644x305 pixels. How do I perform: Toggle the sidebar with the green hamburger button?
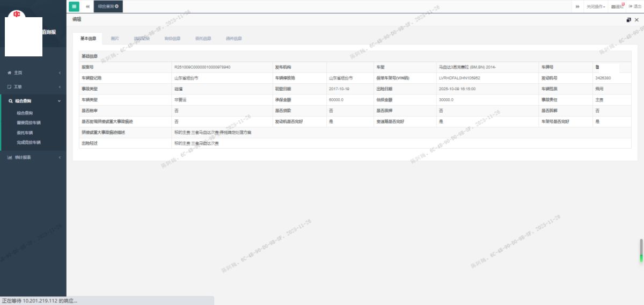(74, 6)
